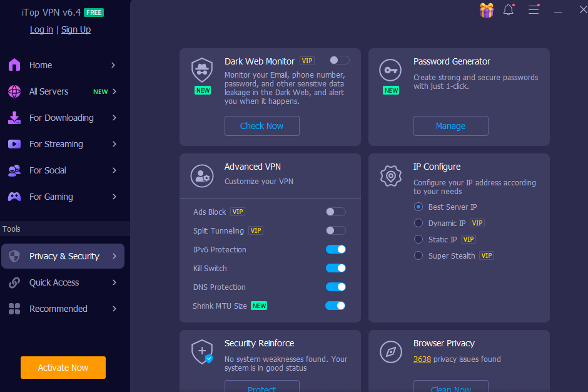This screenshot has width=588, height=392.
Task: Click the For Gaming controller icon
Action: point(14,197)
